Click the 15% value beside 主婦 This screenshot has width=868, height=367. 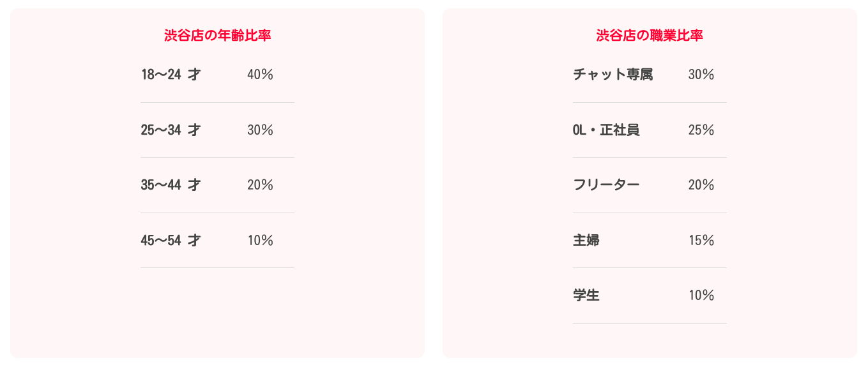click(701, 241)
